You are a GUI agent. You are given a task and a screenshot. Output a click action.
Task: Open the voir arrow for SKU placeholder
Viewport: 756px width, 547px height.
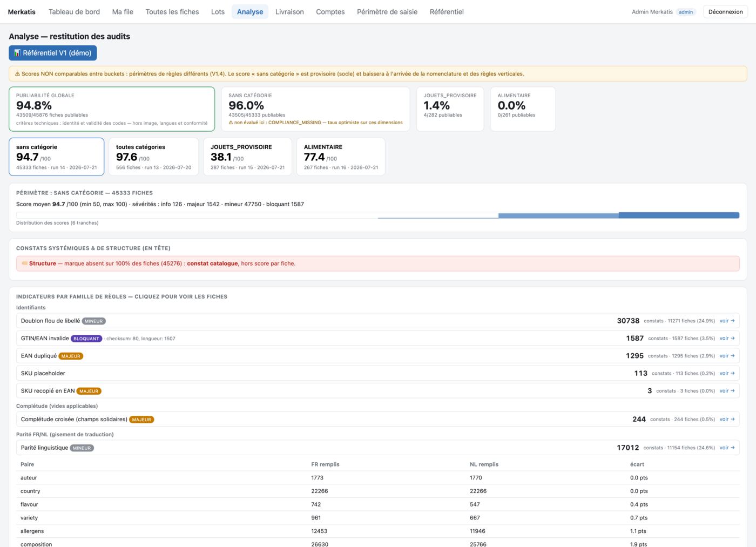[x=727, y=373]
